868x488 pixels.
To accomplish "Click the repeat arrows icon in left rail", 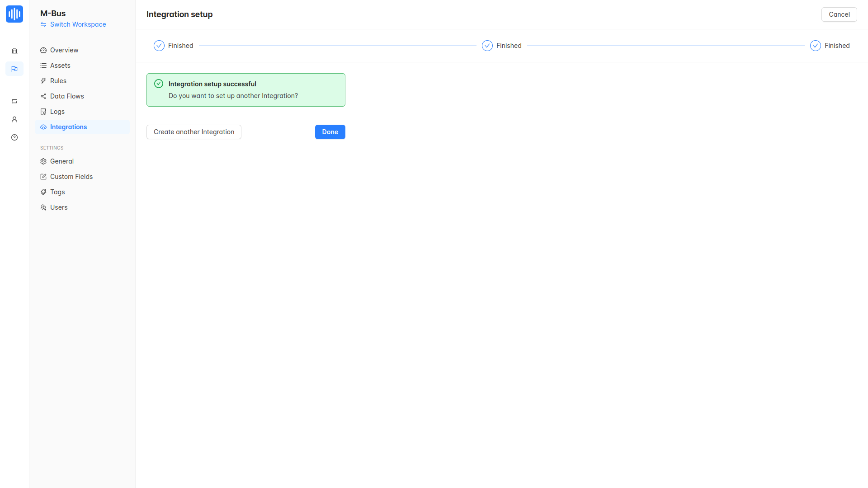I will coord(14,101).
